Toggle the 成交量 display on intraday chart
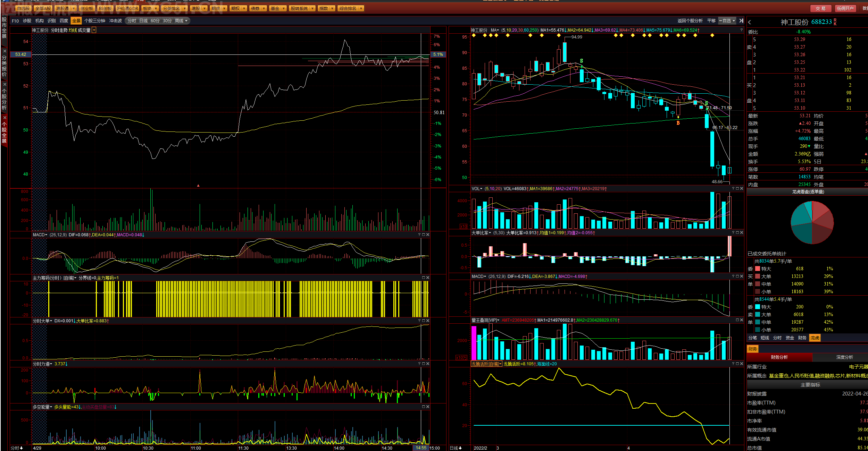The height and width of the screenshot is (451, 868). [x=84, y=31]
